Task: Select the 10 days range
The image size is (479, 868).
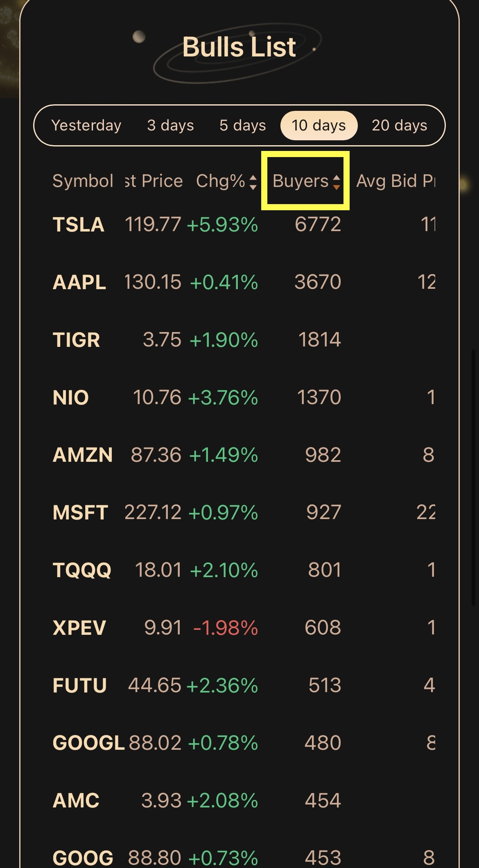Action: coord(319,125)
